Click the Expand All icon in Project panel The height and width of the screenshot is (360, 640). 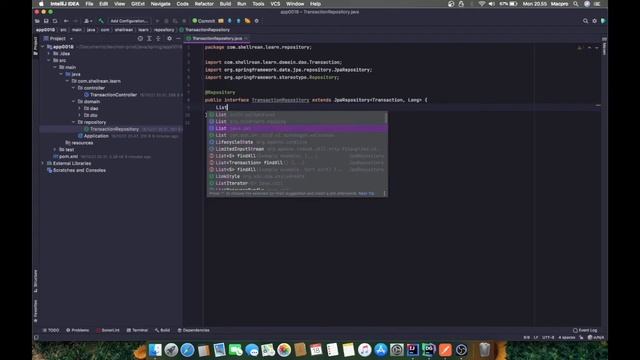[x=149, y=38]
